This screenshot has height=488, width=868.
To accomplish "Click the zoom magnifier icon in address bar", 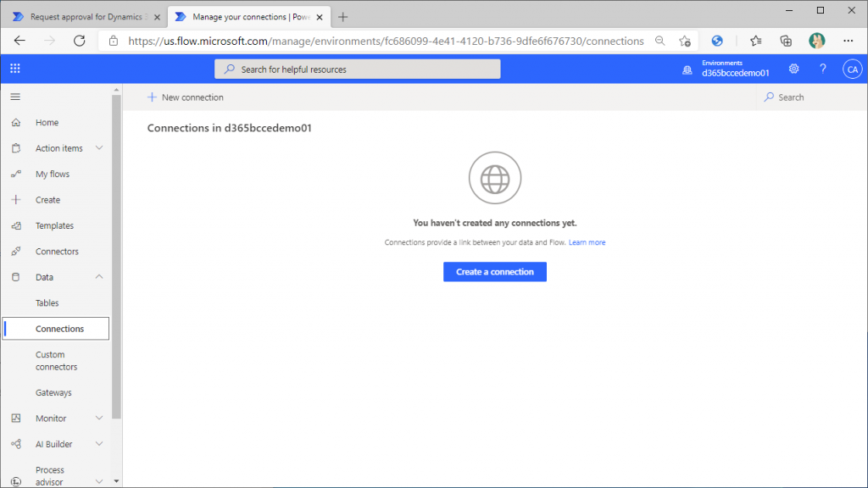I will pos(659,41).
